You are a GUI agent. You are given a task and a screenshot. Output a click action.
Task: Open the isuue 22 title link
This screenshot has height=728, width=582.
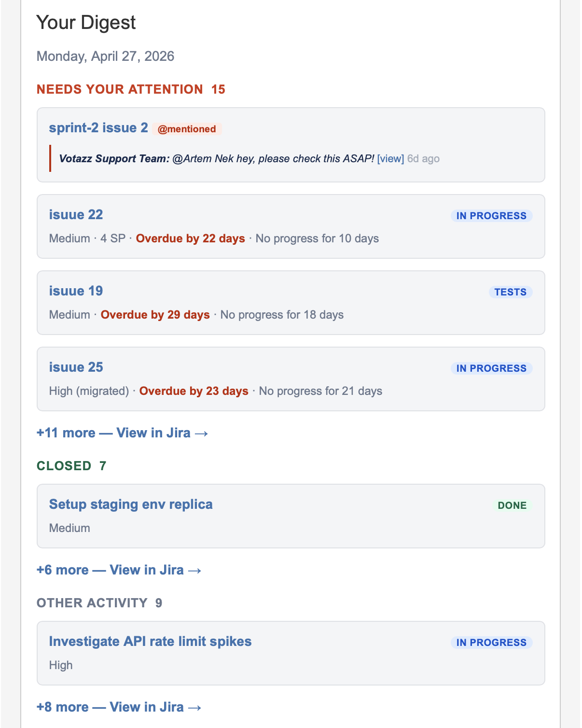(76, 215)
